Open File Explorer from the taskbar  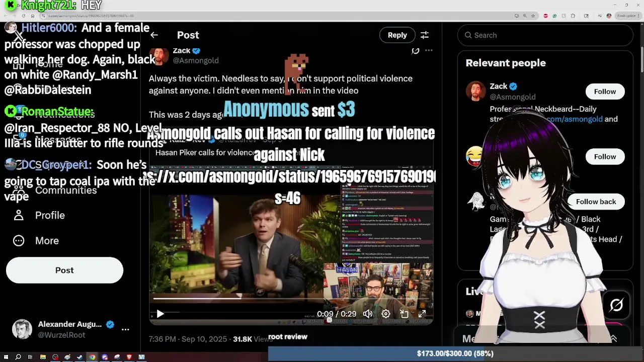[x=43, y=357]
